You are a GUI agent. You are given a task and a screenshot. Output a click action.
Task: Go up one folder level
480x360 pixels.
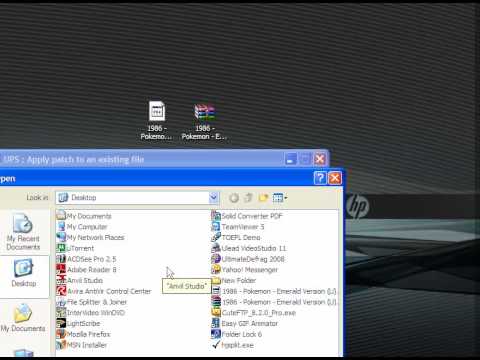[x=248, y=198]
